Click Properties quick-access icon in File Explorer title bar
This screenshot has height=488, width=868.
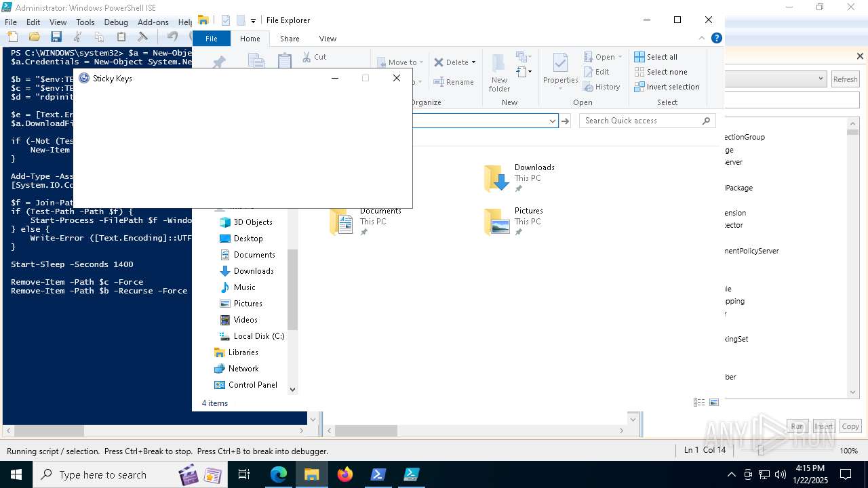pyautogui.click(x=225, y=20)
